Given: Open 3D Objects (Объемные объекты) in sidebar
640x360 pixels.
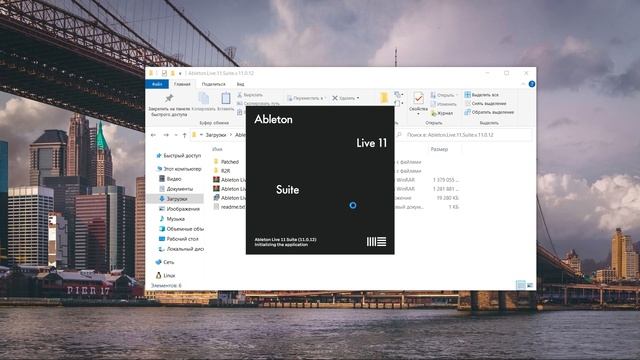Looking at the screenshot, I should (181, 229).
